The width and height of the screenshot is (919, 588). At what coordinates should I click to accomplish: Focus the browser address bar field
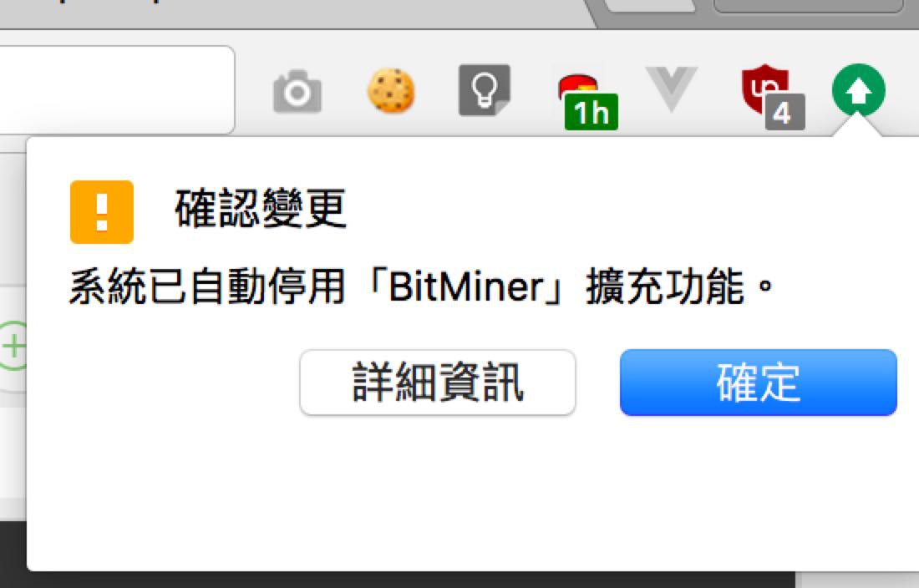[117, 90]
